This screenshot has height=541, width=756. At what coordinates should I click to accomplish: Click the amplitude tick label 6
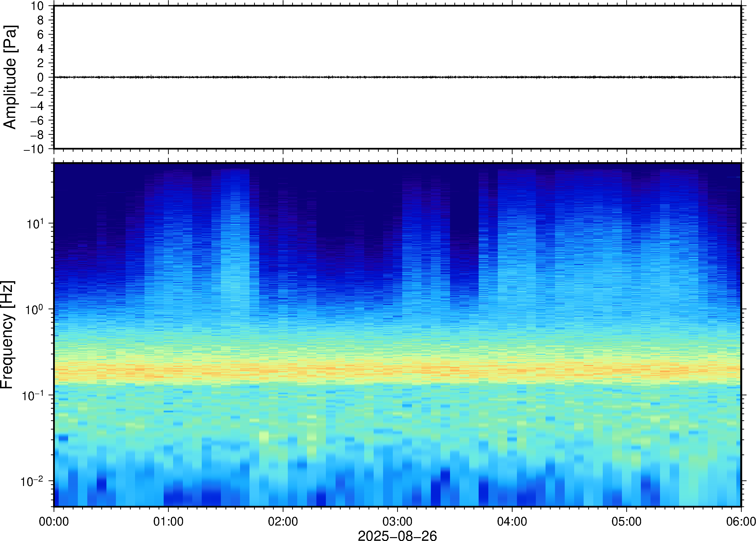(40, 34)
